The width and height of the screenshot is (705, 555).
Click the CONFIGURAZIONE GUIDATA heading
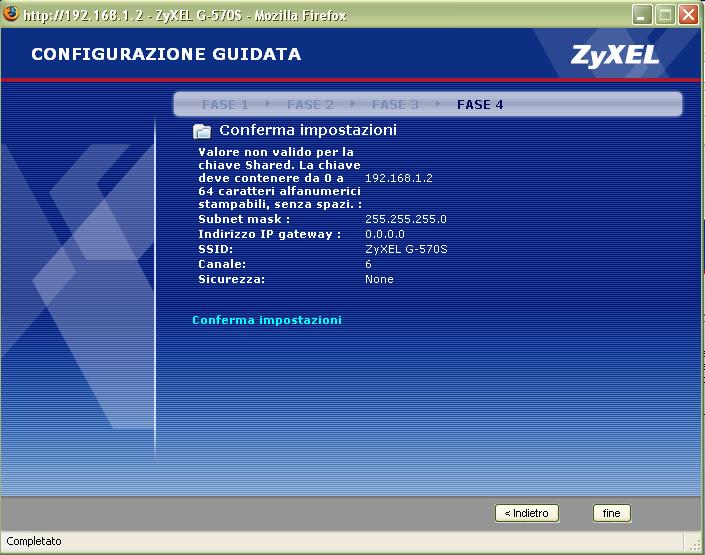click(166, 54)
